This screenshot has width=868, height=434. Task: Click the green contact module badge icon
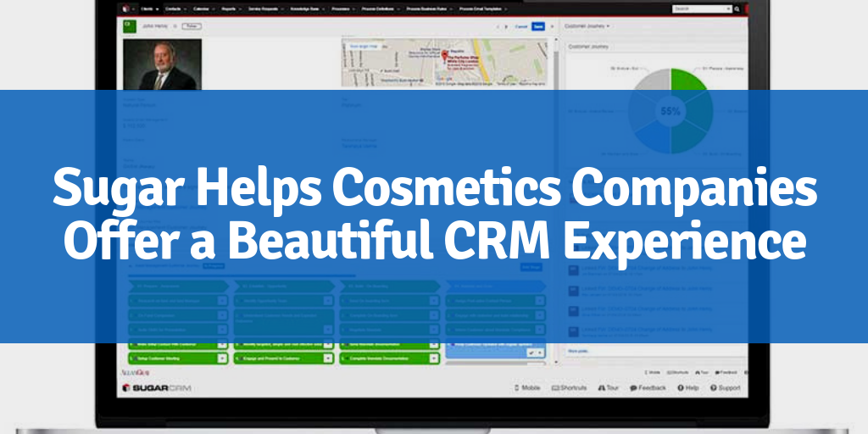pyautogui.click(x=130, y=26)
